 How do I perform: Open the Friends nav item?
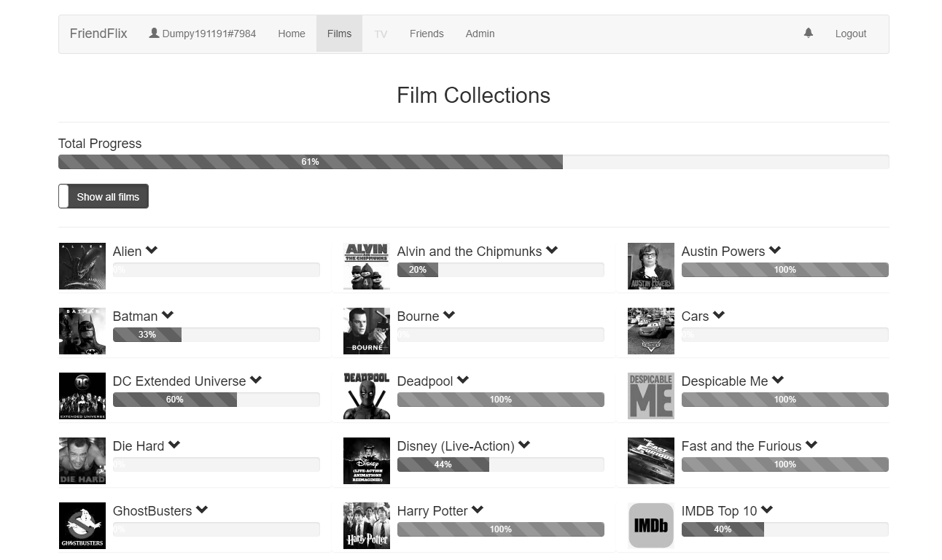[x=427, y=34]
